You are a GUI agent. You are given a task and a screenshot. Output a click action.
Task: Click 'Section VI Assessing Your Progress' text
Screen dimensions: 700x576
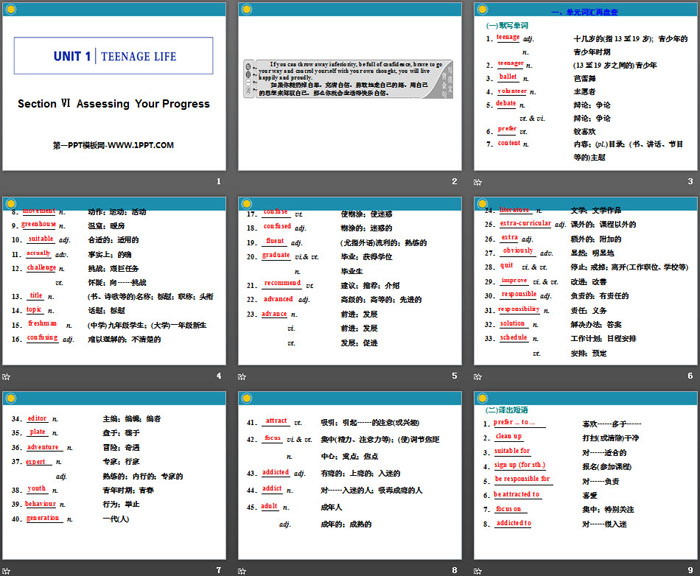[x=113, y=104]
